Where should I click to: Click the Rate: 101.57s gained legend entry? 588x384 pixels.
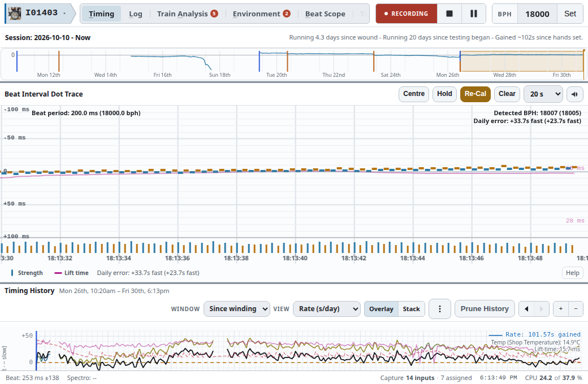(x=535, y=334)
